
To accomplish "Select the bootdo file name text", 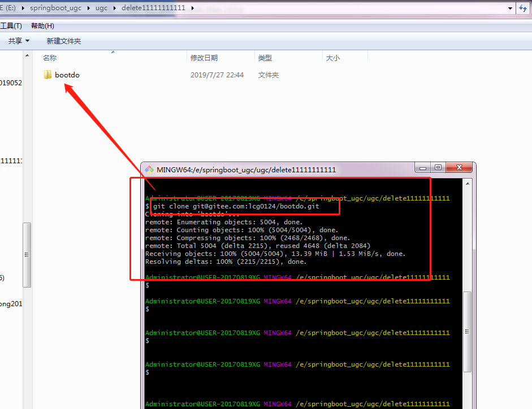I will 67,75.
